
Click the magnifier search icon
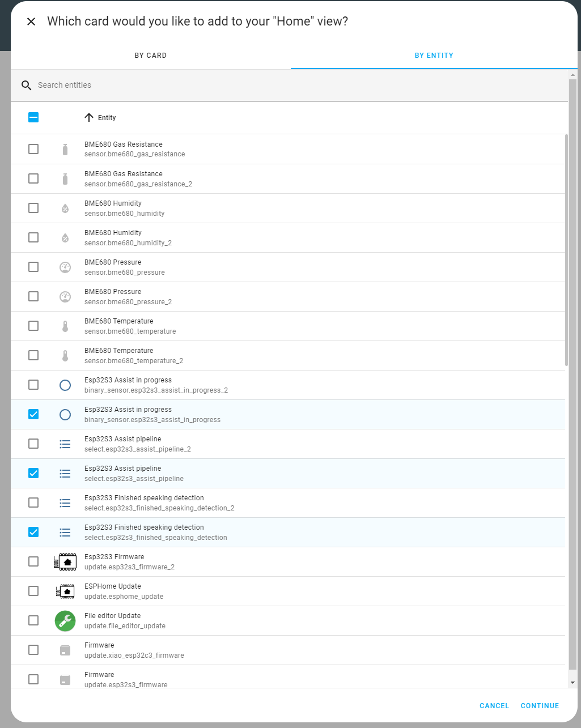pyautogui.click(x=26, y=85)
